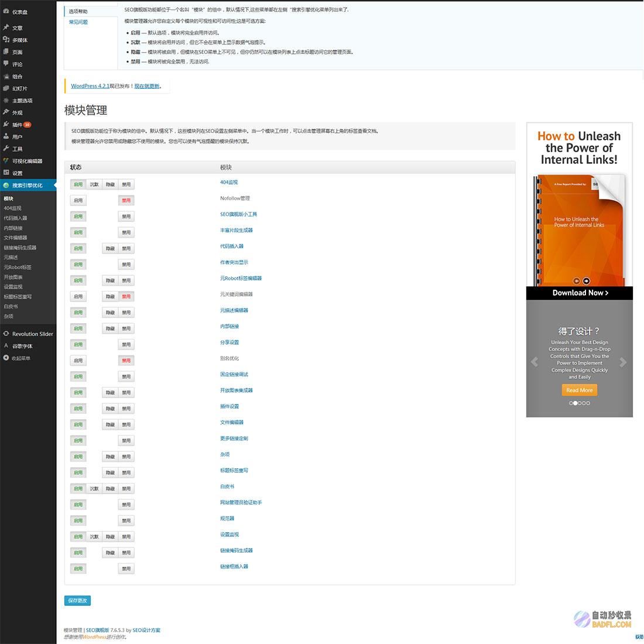Open the WordPress 4.2.1 release link
644x644 pixels.
click(x=90, y=86)
